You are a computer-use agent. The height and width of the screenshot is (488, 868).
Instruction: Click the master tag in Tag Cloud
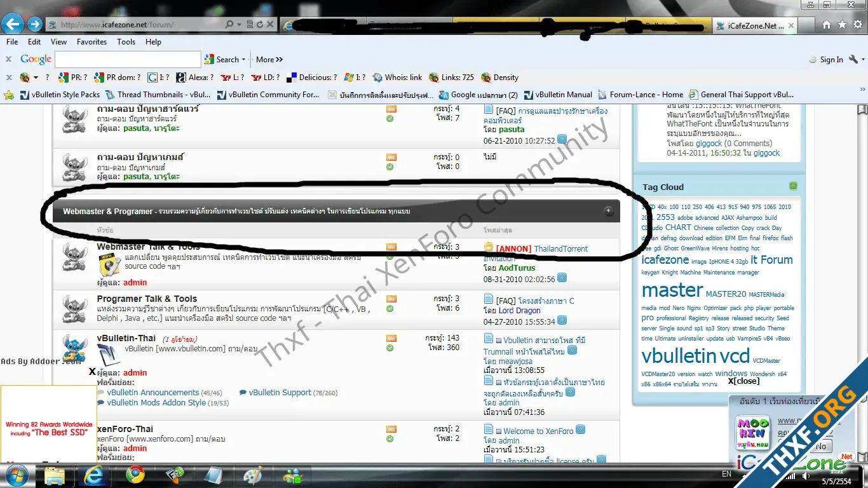click(x=672, y=290)
